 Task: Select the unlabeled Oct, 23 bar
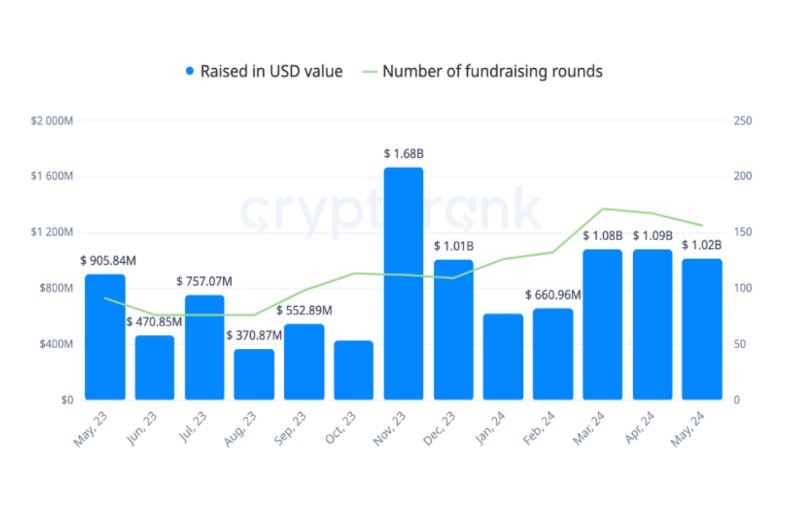click(353, 370)
